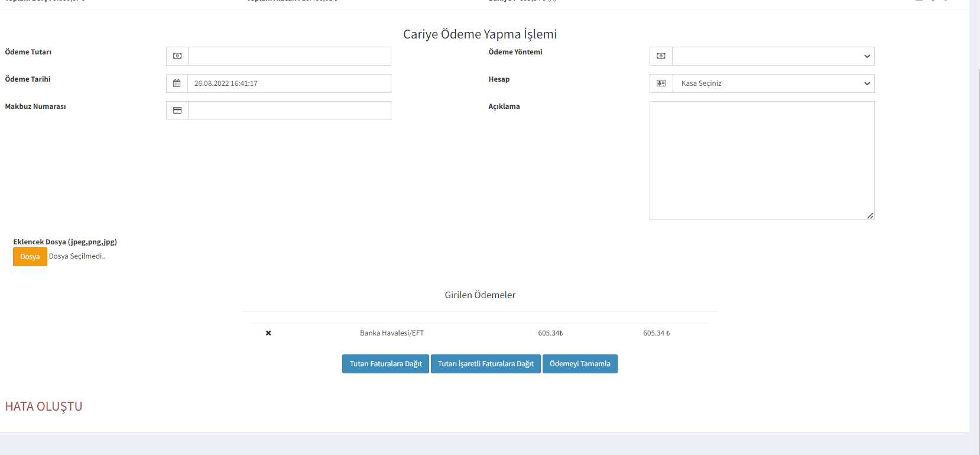This screenshot has height=455, width=980.
Task: Open the Ödeme Yöntemi dropdown
Action: point(773,56)
